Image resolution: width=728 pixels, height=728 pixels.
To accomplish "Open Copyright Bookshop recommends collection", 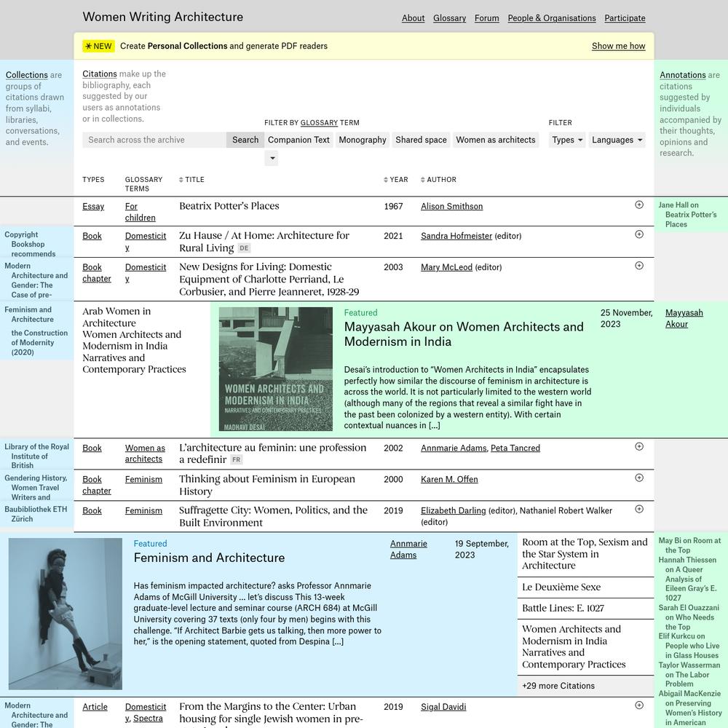I will [x=30, y=244].
